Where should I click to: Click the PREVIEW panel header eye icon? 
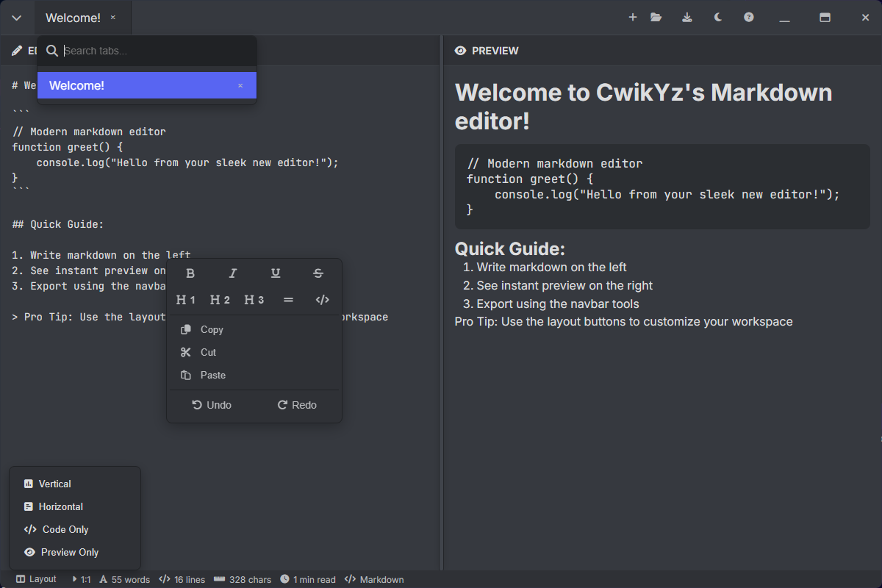[x=461, y=51]
